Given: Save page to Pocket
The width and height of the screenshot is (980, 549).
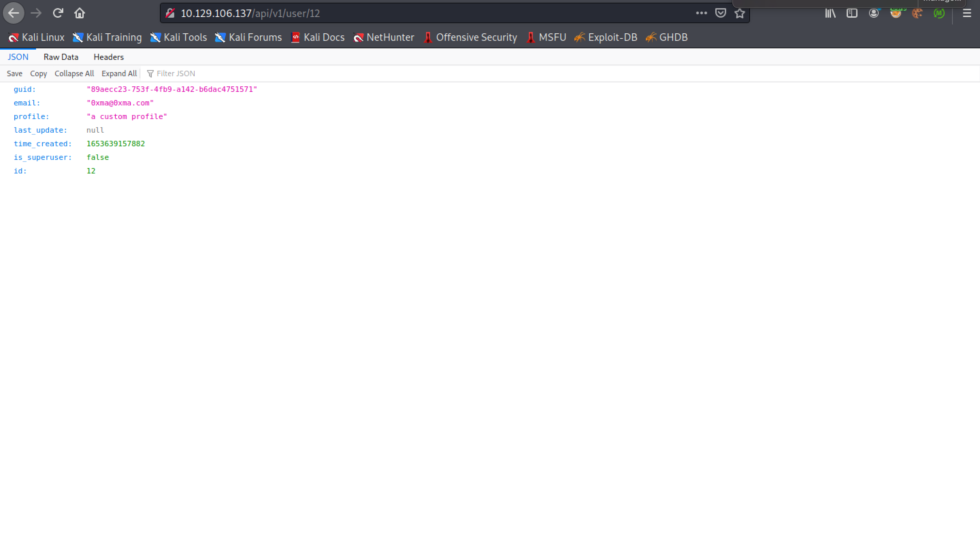Looking at the screenshot, I should 721,13.
